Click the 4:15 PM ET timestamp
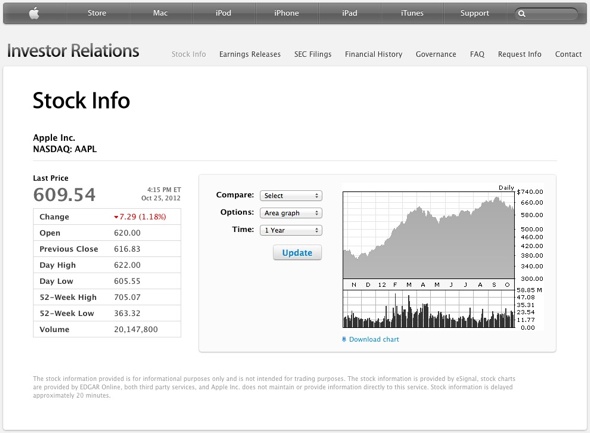 pos(164,190)
